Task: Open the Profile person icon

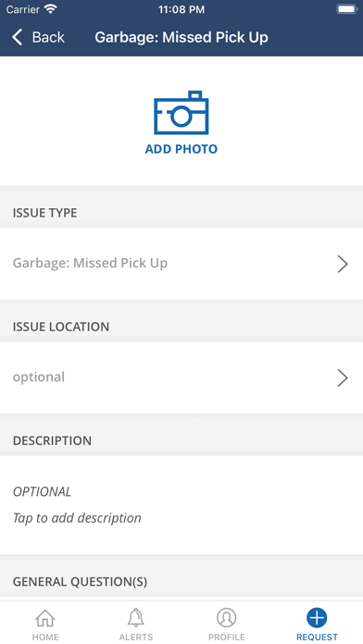Action: (227, 618)
